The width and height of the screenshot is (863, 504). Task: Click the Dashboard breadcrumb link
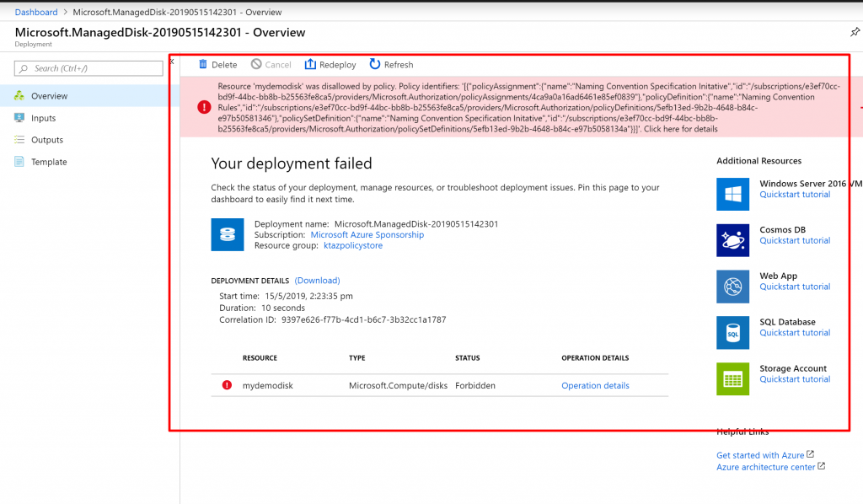pos(36,13)
